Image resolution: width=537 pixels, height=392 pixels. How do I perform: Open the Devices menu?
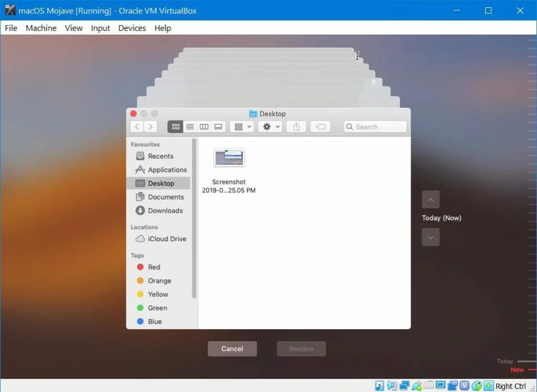(132, 28)
